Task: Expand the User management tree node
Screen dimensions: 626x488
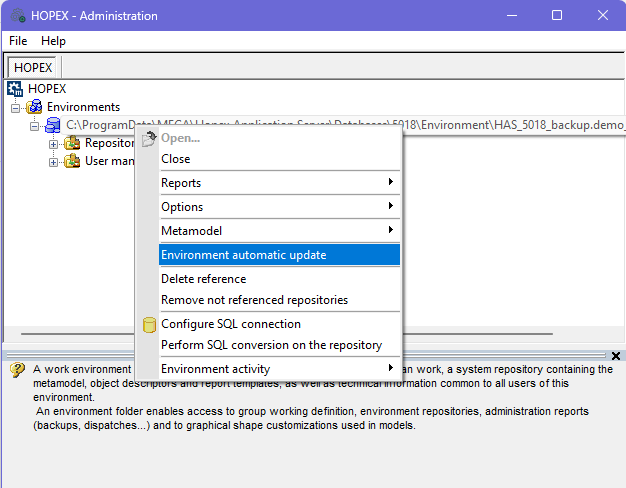Action: coord(54,161)
